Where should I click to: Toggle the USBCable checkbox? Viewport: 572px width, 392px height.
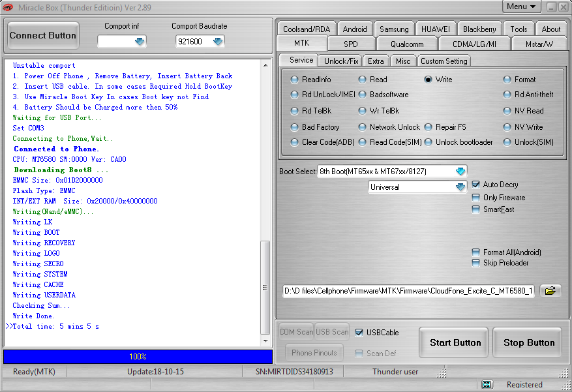(359, 333)
